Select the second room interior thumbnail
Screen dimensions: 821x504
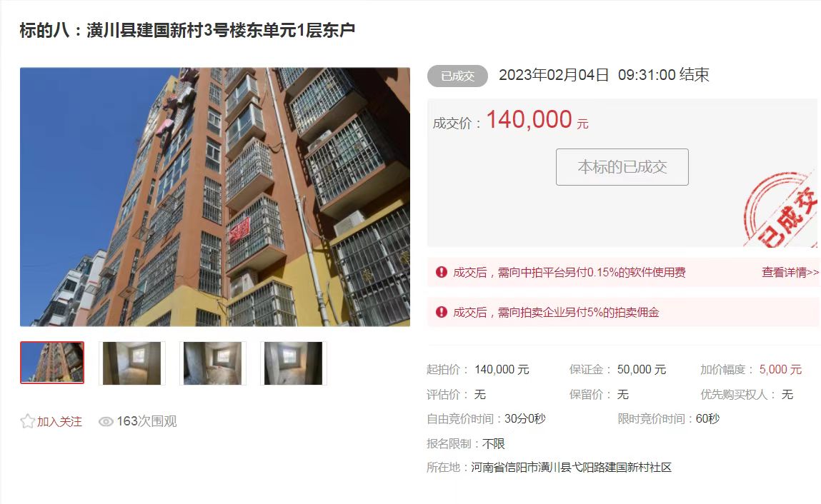click(132, 363)
